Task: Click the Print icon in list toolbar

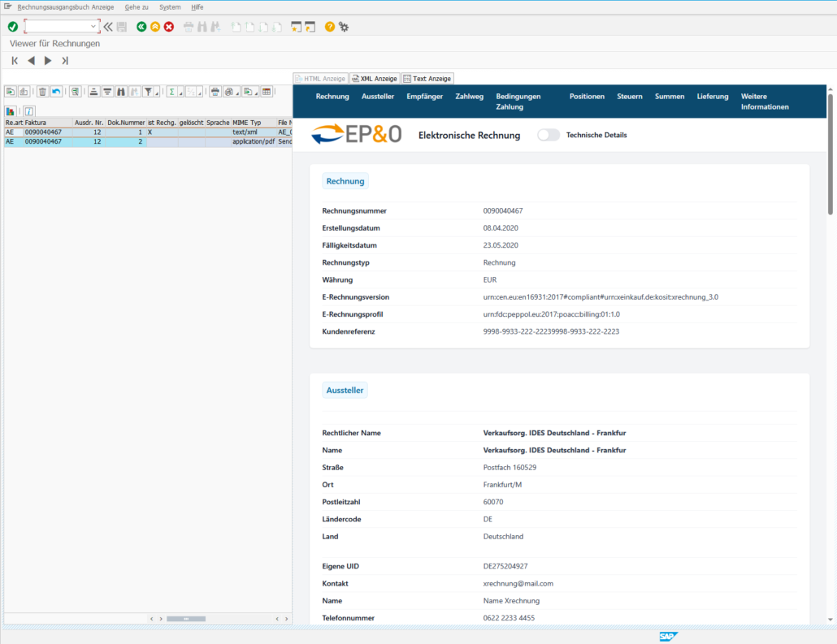Action: click(x=215, y=92)
